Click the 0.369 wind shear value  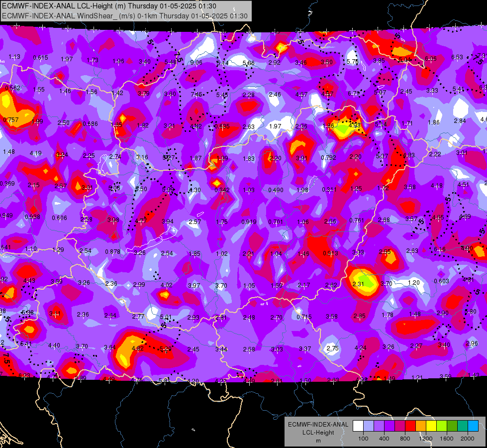point(7,183)
